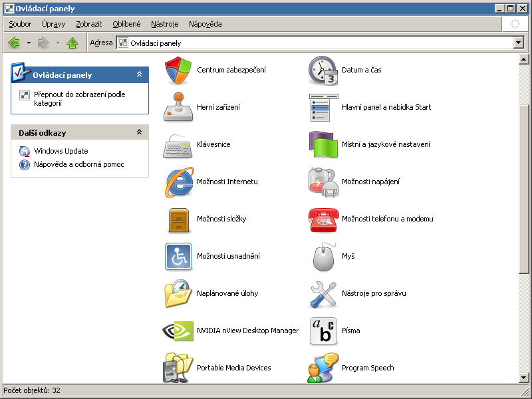Open the Možnosti Internetu icon
532x399 pixels.
(x=178, y=182)
